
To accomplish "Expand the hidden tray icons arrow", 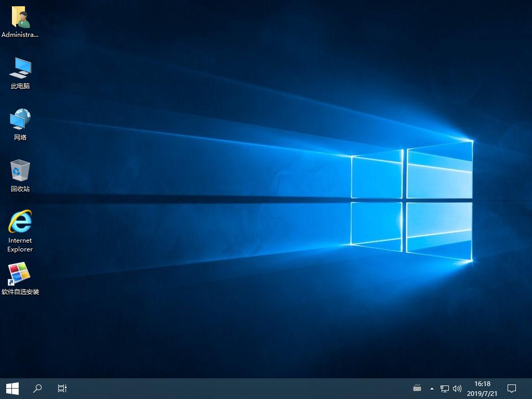I will 431,388.
